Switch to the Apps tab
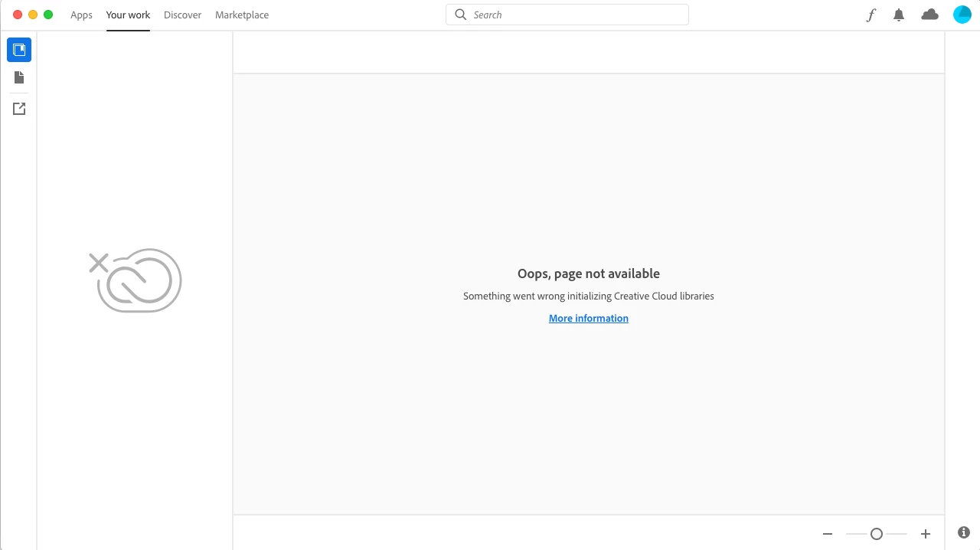This screenshot has width=980, height=550. [81, 15]
